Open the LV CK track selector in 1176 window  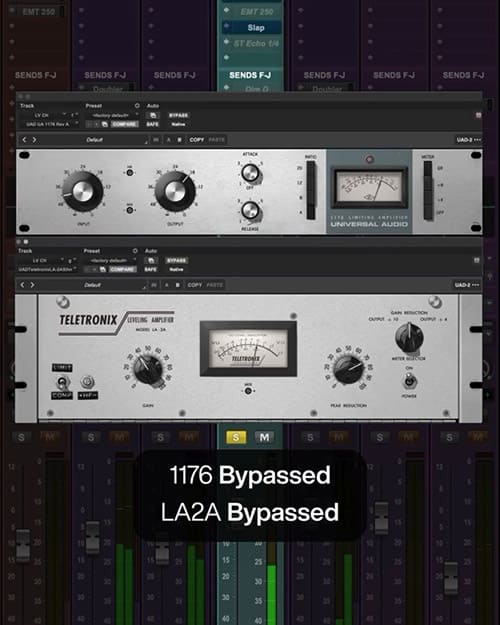tap(43, 115)
